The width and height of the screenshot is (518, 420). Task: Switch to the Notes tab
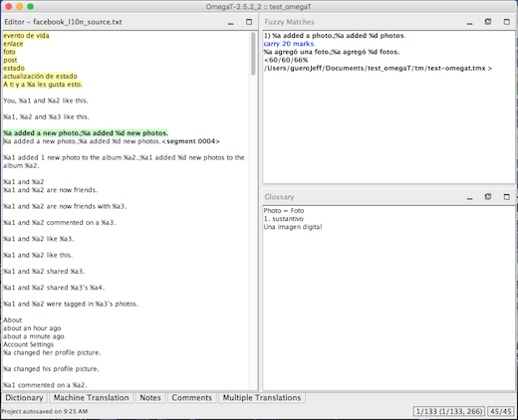150,398
